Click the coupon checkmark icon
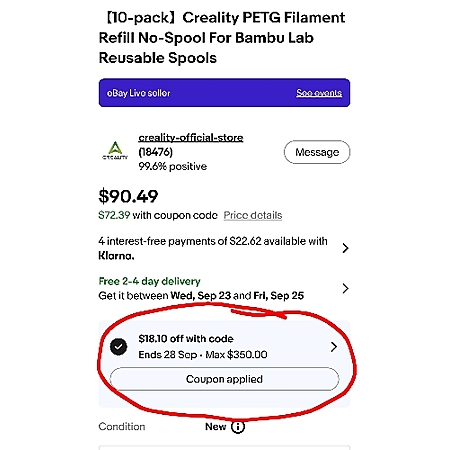This screenshot has height=450, width=450. coord(118,347)
